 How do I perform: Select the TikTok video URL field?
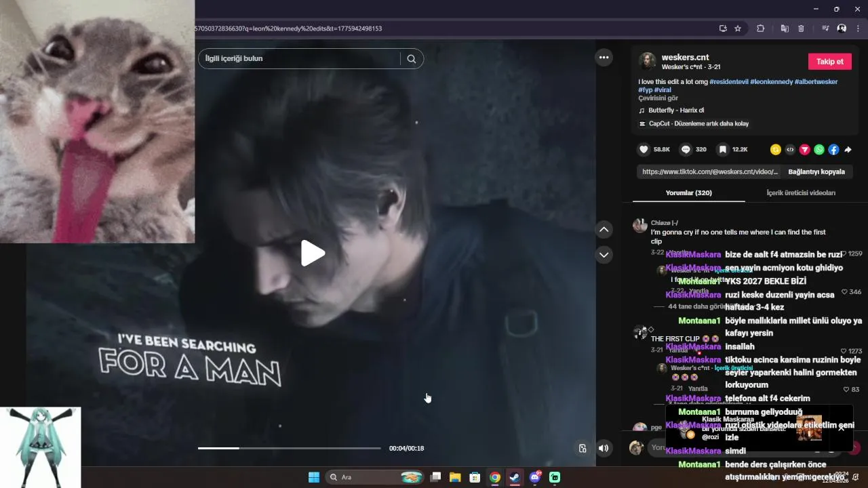click(709, 171)
